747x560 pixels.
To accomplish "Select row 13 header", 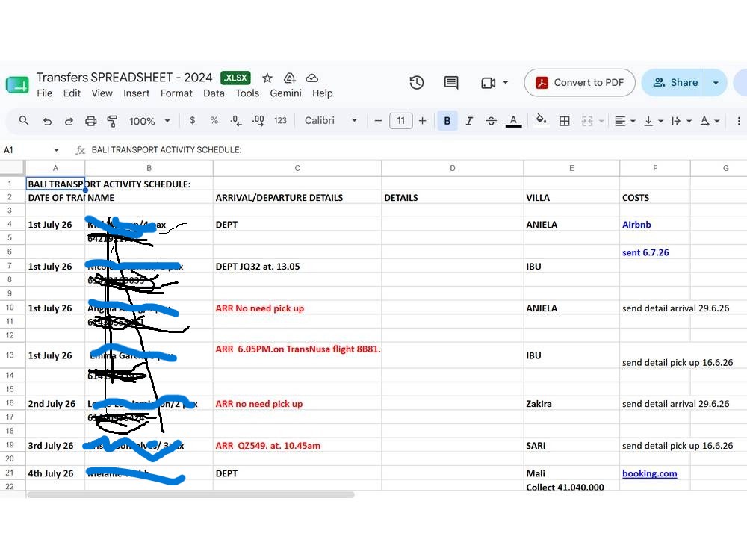I will coord(10,355).
